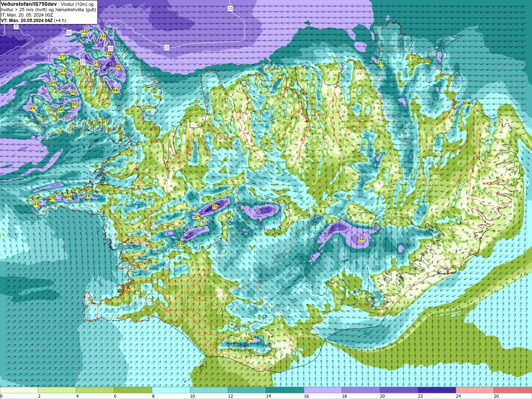Click the legend scale value 24

click(458, 396)
